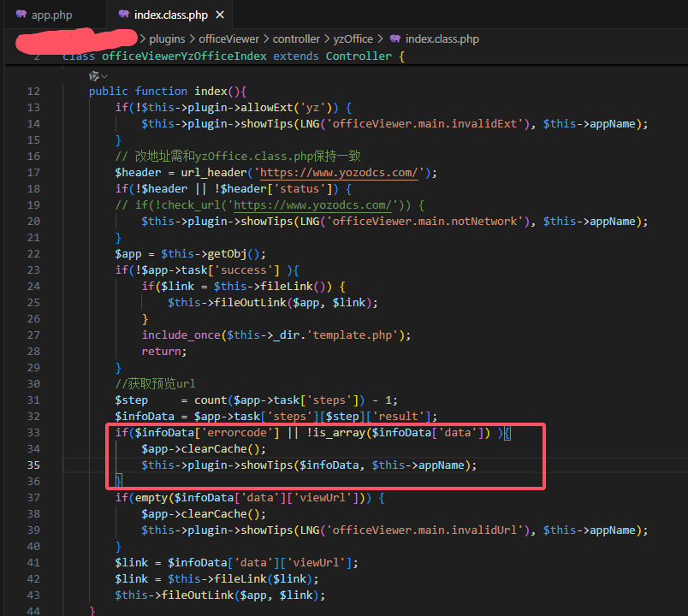
Task: Open the controller breadcrumb segment
Action: [x=296, y=39]
